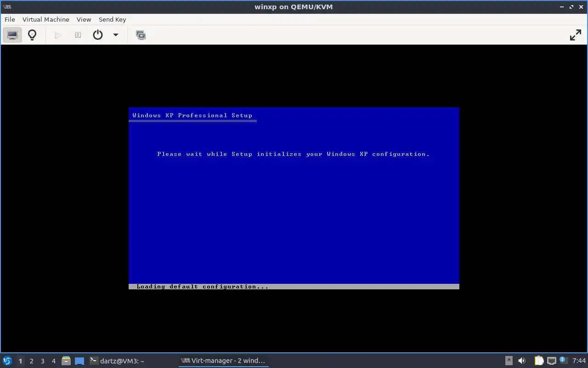This screenshot has width=588, height=368.
Task: Open the Virtual Machine menu
Action: pyautogui.click(x=46, y=19)
